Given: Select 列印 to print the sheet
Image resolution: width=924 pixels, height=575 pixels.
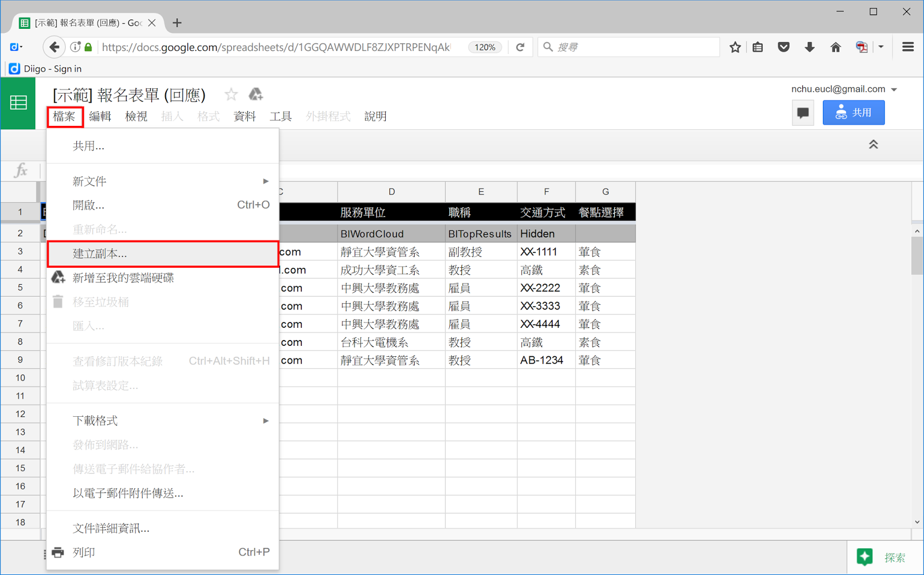Looking at the screenshot, I should (163, 552).
